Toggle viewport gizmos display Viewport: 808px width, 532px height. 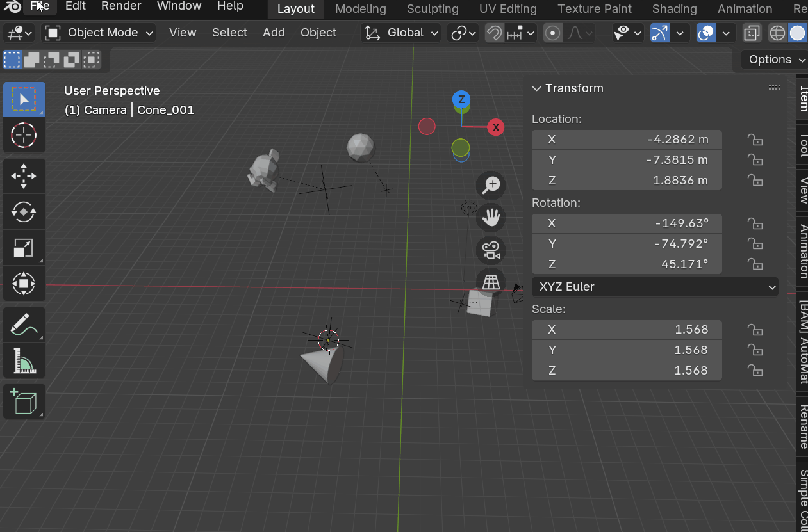pyautogui.click(x=659, y=33)
